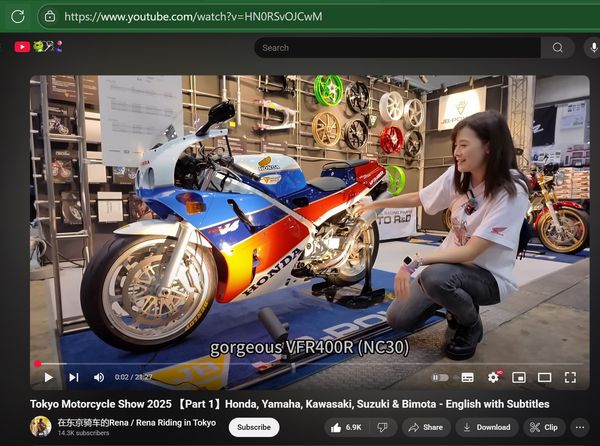This screenshot has width=600, height=446.
Task: Click the Clip button
Action: point(544,427)
